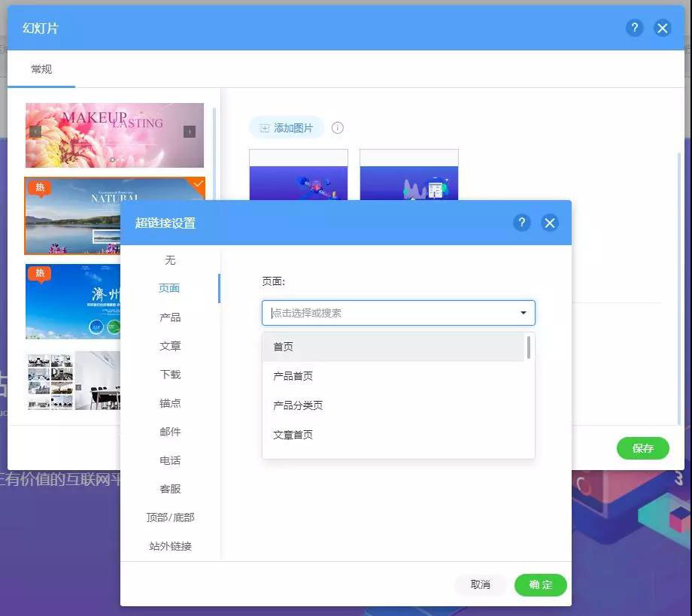692x616 pixels.
Task: Select 产品 in the link type sidebar
Action: (x=171, y=317)
